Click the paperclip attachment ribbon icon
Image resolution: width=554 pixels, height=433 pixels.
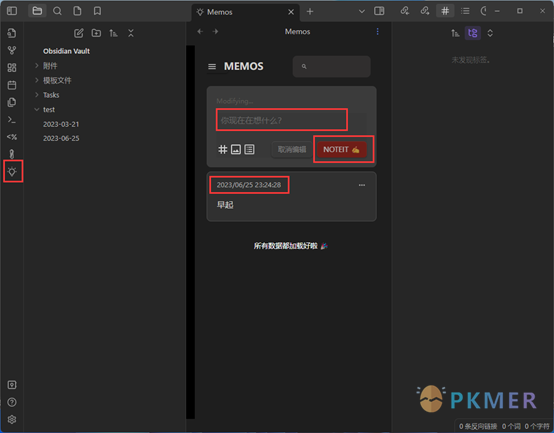[x=12, y=154]
